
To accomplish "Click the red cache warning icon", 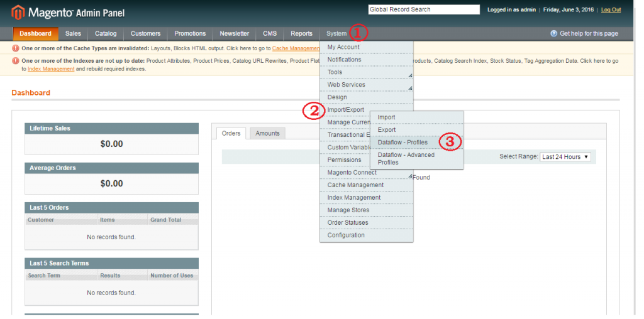I will click(x=16, y=48).
